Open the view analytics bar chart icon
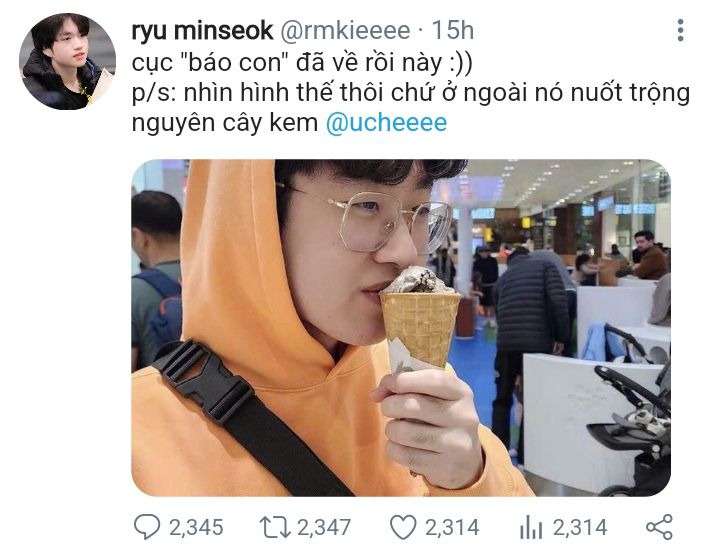Image resolution: width=720 pixels, height=556 pixels. (531, 527)
